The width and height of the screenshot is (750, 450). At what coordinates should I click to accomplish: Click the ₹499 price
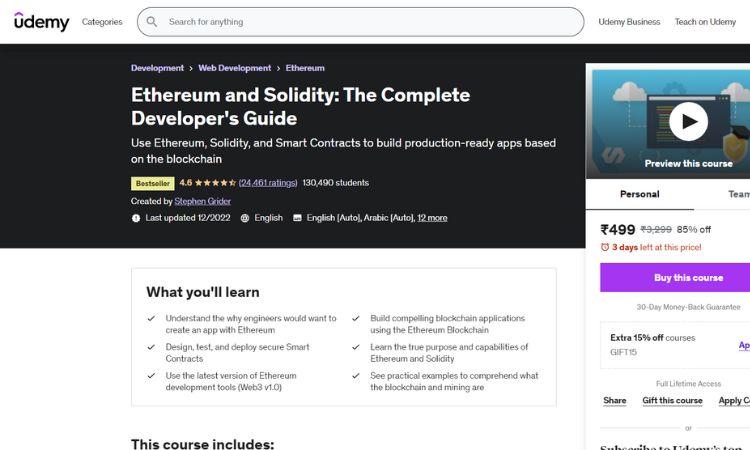[x=618, y=230]
